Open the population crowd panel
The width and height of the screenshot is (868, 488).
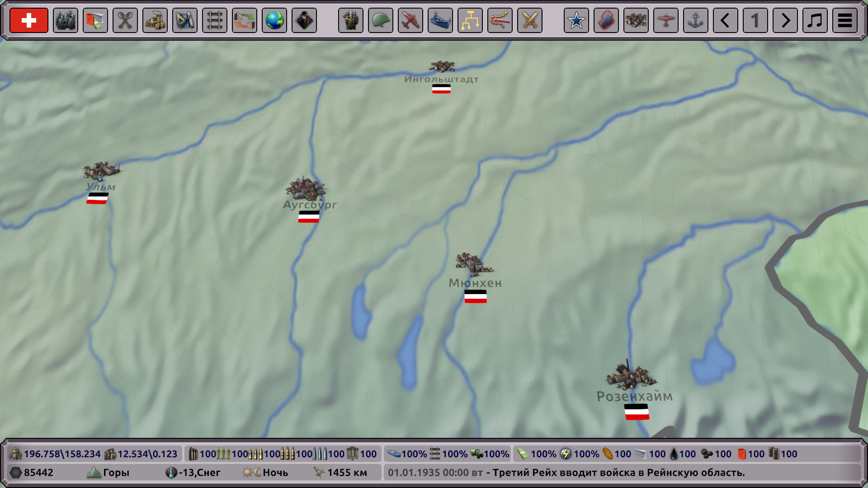(x=66, y=20)
